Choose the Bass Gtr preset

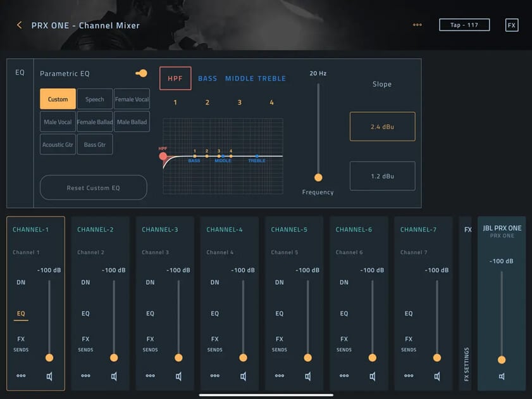tap(95, 144)
